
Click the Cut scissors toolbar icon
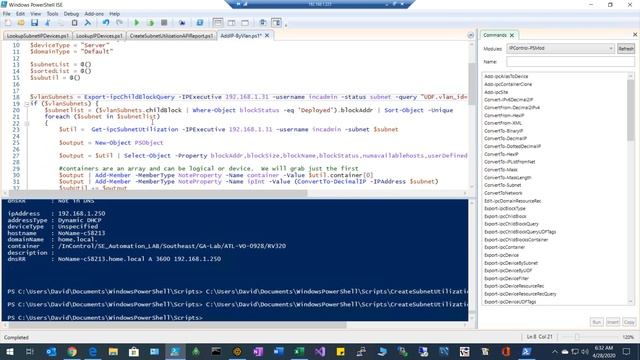48,23
